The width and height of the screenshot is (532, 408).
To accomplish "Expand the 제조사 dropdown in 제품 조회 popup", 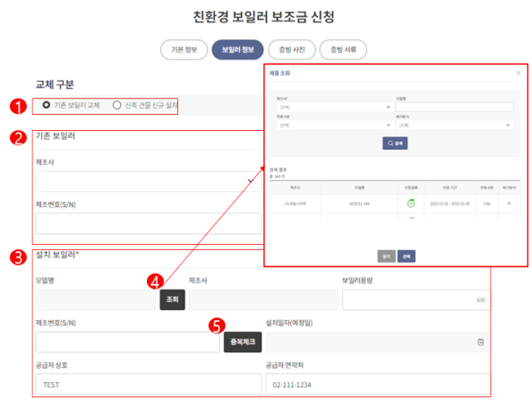I will [x=334, y=107].
